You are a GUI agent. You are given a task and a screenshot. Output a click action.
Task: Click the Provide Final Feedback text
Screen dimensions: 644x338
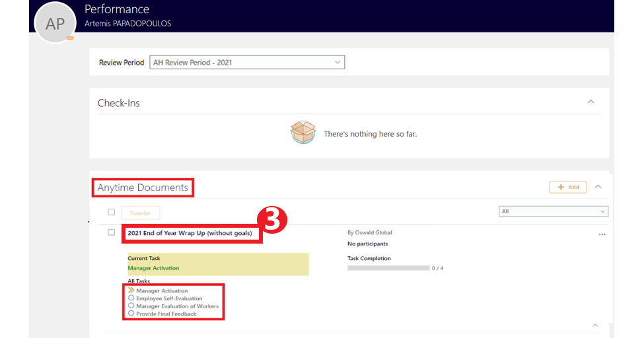click(x=166, y=314)
